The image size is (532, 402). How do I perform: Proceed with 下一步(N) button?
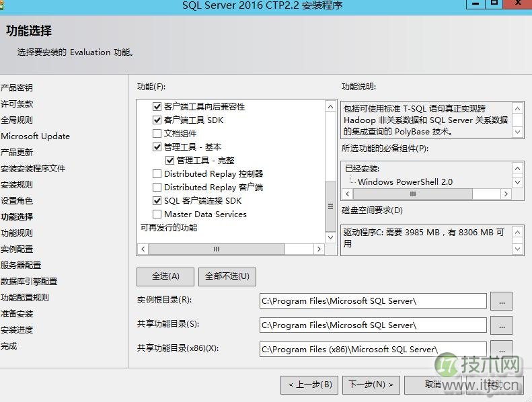[x=371, y=385]
